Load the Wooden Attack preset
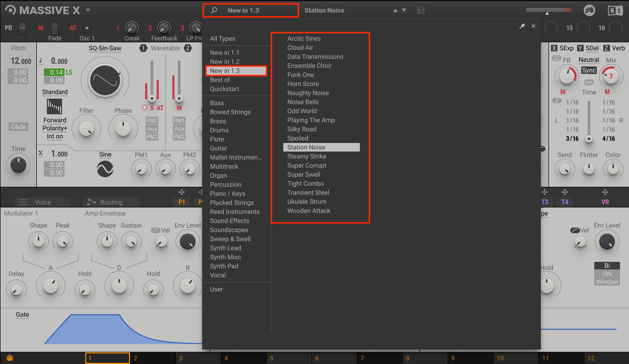 [309, 211]
